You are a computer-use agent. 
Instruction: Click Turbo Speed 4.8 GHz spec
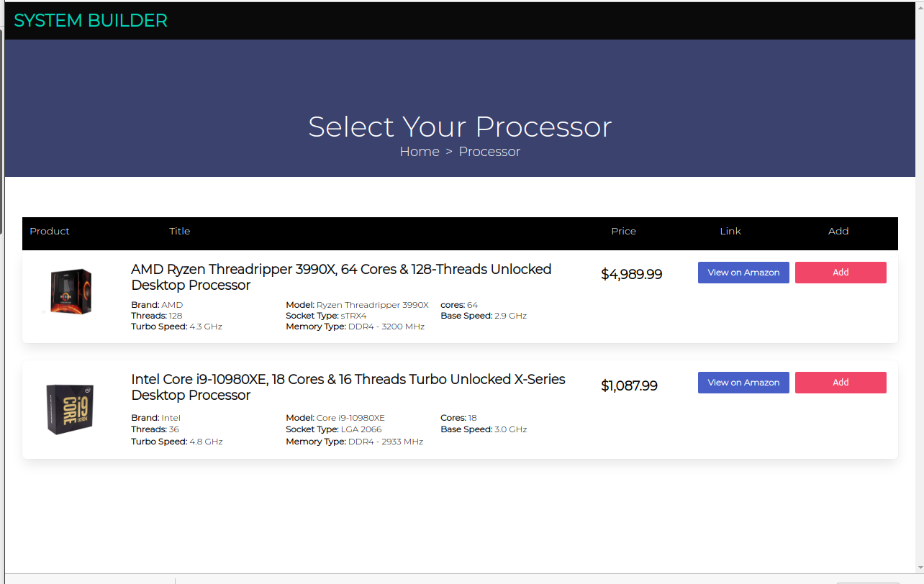click(x=177, y=442)
